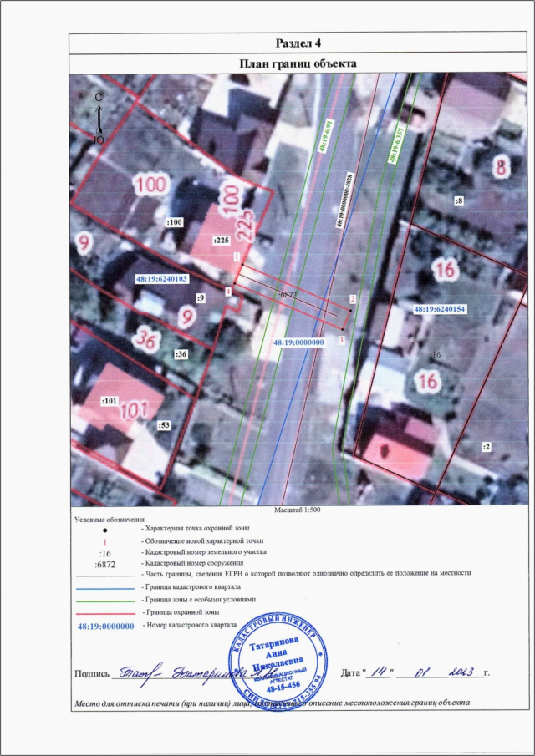Select boundary point 1 marker on map
535x756 pixels.
point(237,258)
